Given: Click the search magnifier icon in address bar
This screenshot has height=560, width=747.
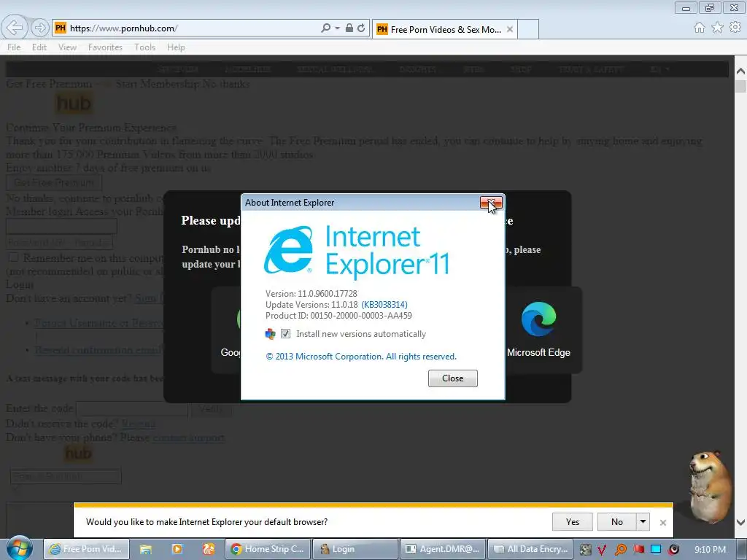Looking at the screenshot, I should [325, 28].
